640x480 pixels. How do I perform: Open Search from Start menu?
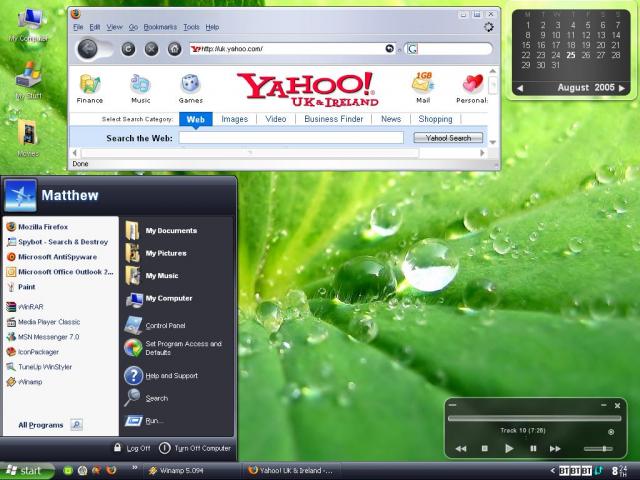(146, 398)
